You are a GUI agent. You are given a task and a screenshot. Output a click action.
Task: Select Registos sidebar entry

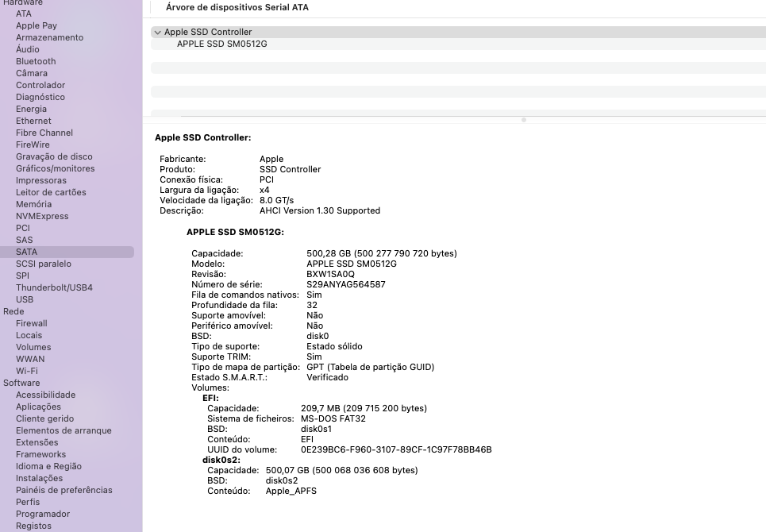point(33,526)
